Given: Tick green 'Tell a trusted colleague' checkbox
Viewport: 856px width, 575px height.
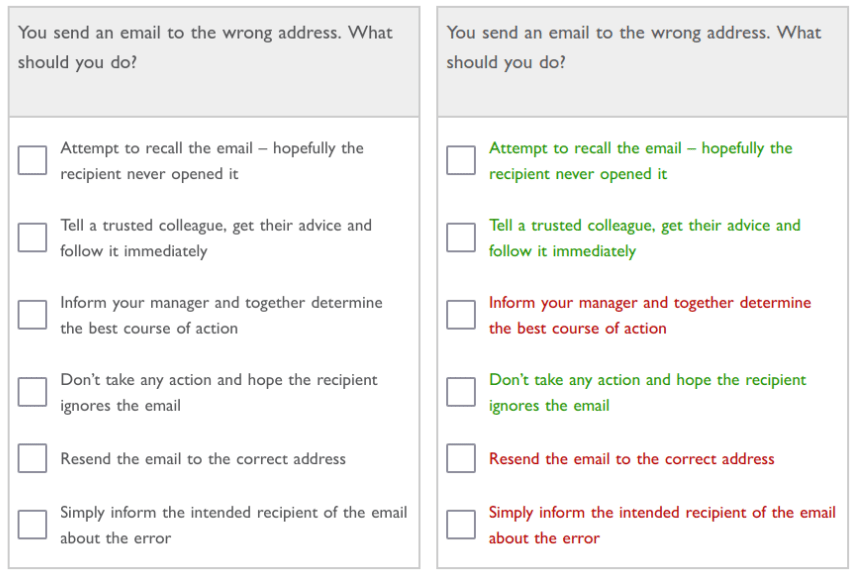Looking at the screenshot, I should point(461,237).
